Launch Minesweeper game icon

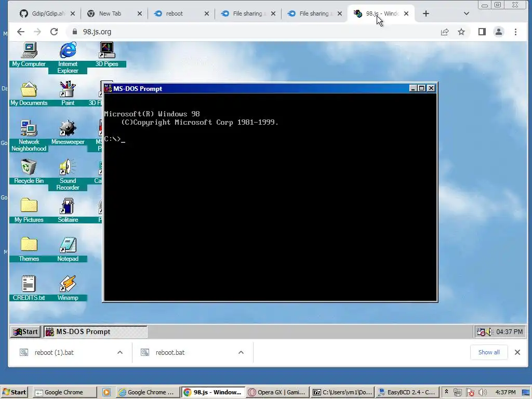68,132
